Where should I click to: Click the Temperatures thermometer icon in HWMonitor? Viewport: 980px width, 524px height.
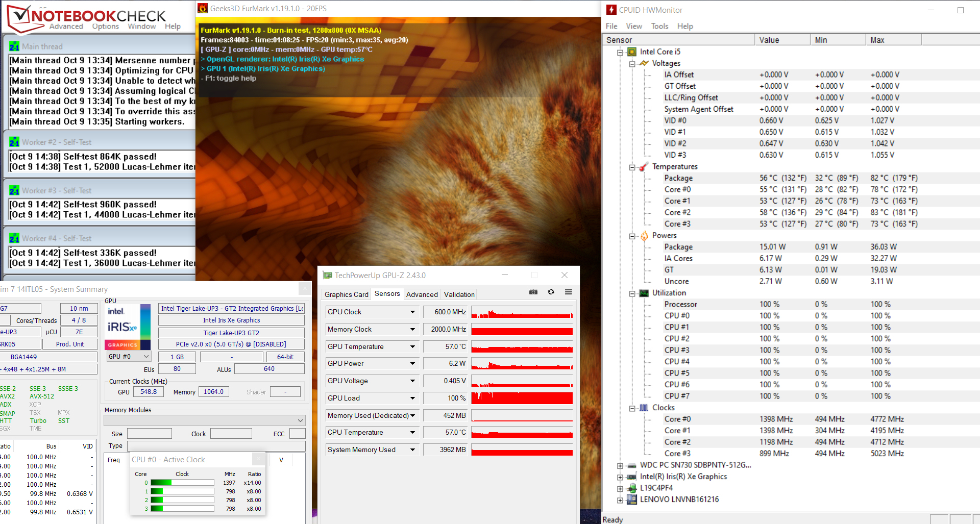pos(644,167)
